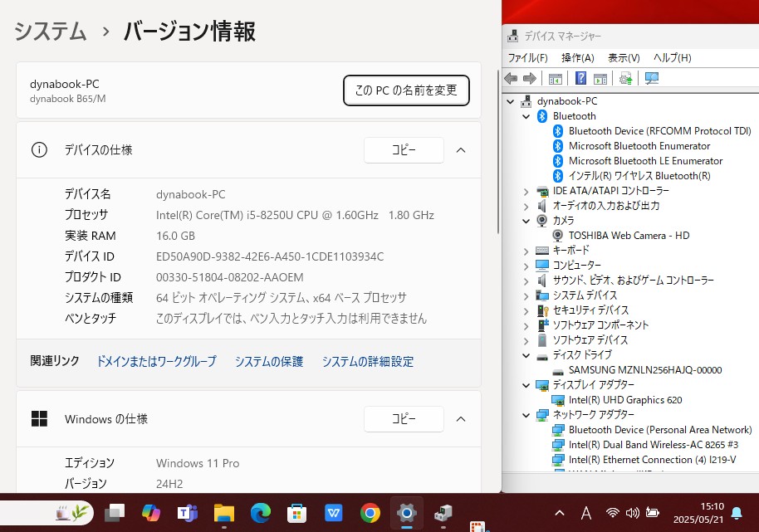Expand サウンド、ビデオ、およびゲーム コントローラー category
Image resolution: width=759 pixels, height=532 pixels.
click(526, 281)
